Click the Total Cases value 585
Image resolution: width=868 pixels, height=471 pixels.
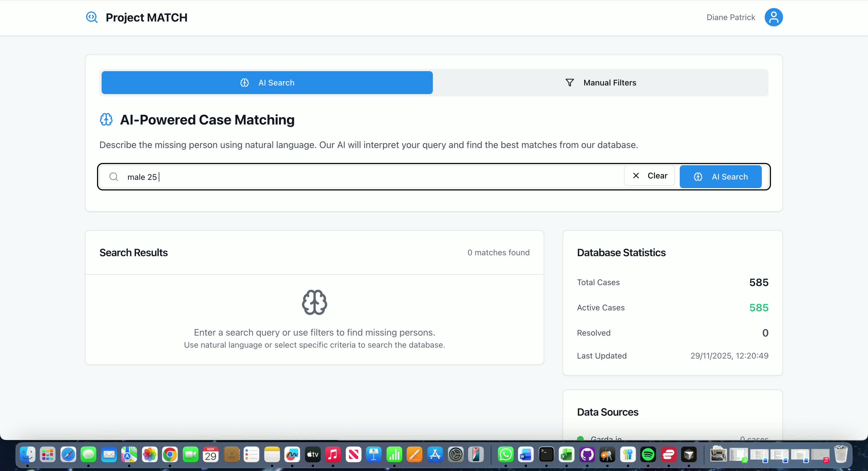[x=758, y=282]
